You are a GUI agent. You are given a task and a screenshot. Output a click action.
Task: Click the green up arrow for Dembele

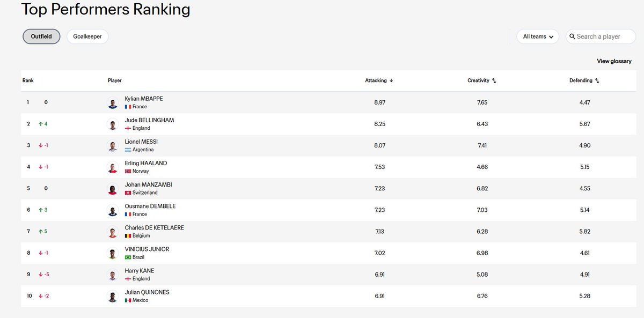(40, 210)
